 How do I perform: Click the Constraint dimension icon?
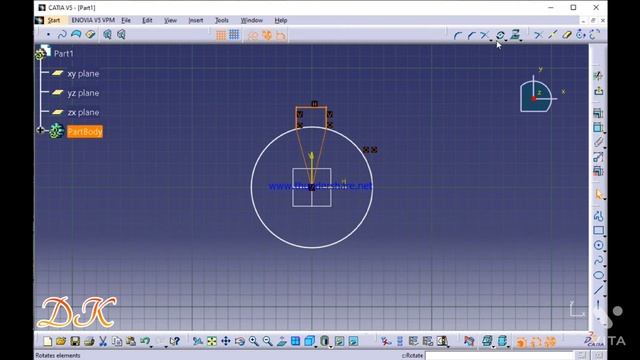click(x=598, y=128)
